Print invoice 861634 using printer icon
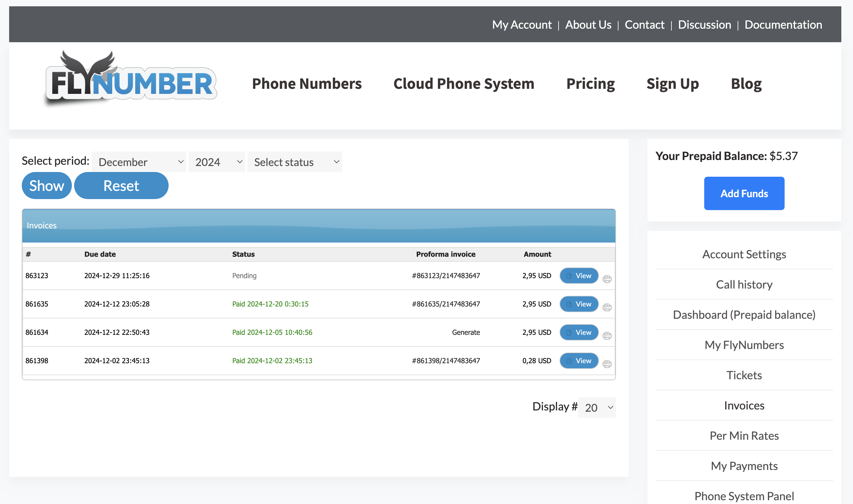 pos(607,336)
